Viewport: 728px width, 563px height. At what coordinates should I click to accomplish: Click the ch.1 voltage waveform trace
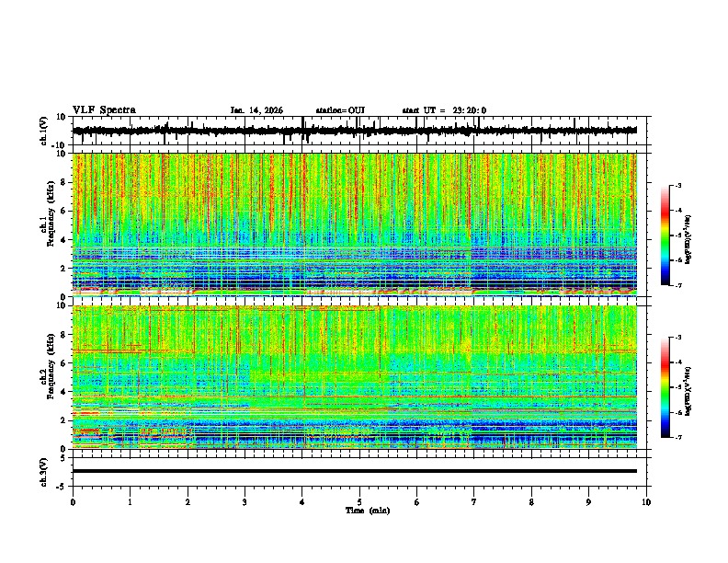354,131
